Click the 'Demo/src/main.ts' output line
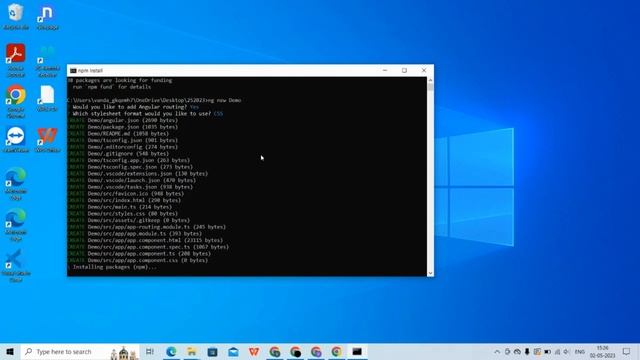The image size is (640, 360). (120, 207)
